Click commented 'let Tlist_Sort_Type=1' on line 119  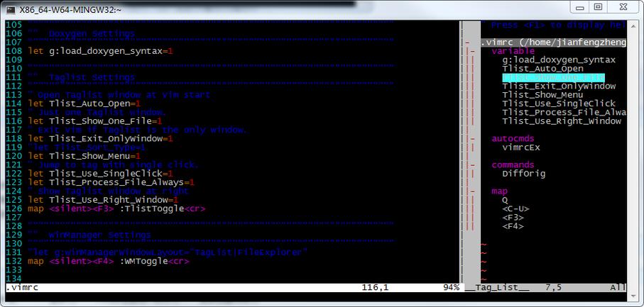point(87,147)
